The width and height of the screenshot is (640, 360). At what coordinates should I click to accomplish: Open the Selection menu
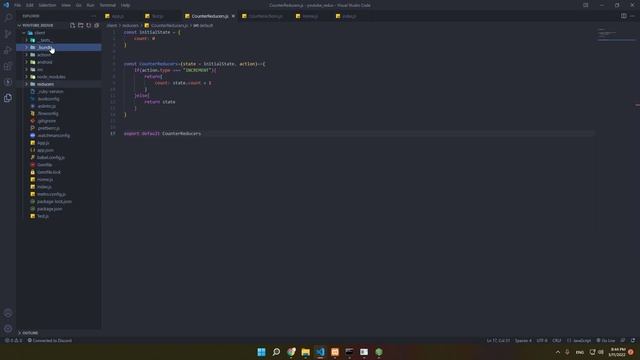(x=47, y=5)
